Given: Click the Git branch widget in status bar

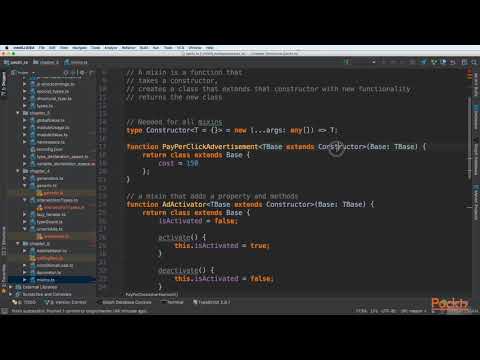Looking at the screenshot, I should tap(413, 311).
